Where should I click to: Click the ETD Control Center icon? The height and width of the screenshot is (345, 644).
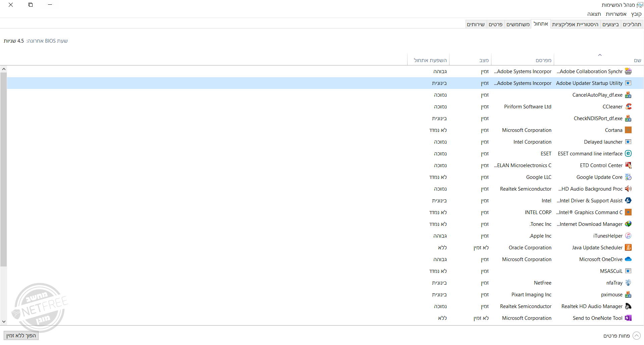click(x=628, y=165)
